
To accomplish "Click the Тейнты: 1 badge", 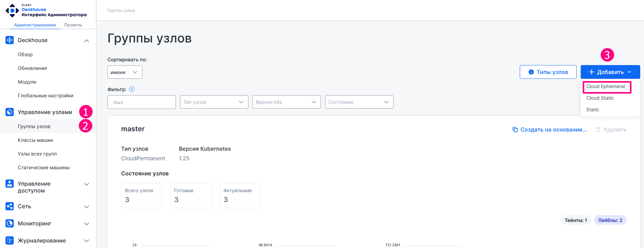I will coord(576,220).
